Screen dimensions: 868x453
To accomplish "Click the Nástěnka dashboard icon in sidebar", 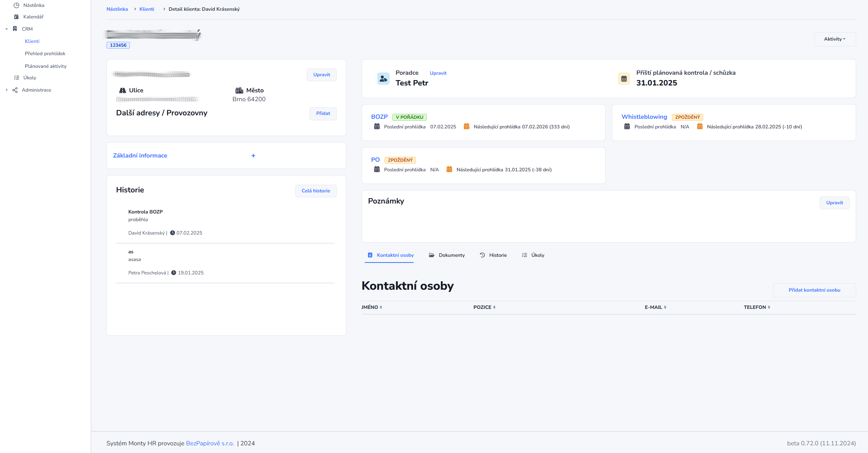I will coord(16,5).
